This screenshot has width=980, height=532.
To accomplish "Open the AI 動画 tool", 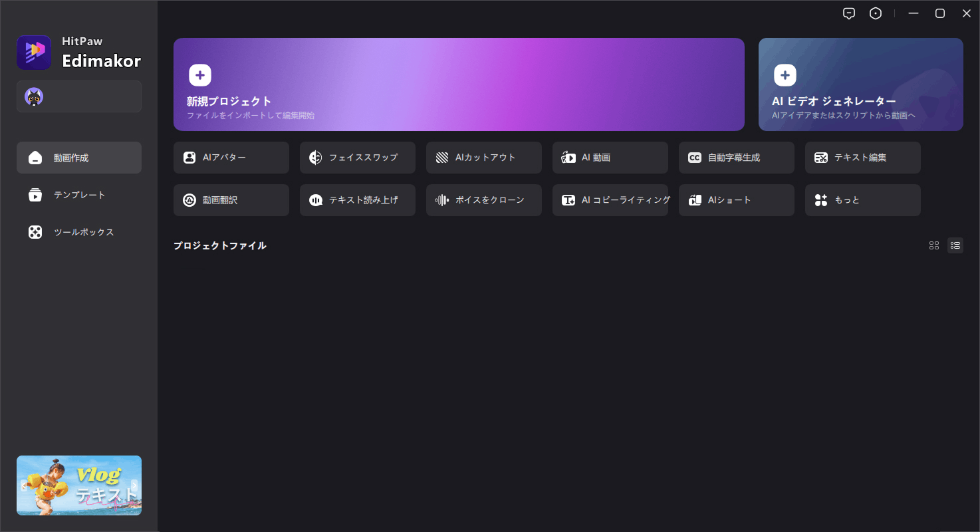I will [610, 158].
